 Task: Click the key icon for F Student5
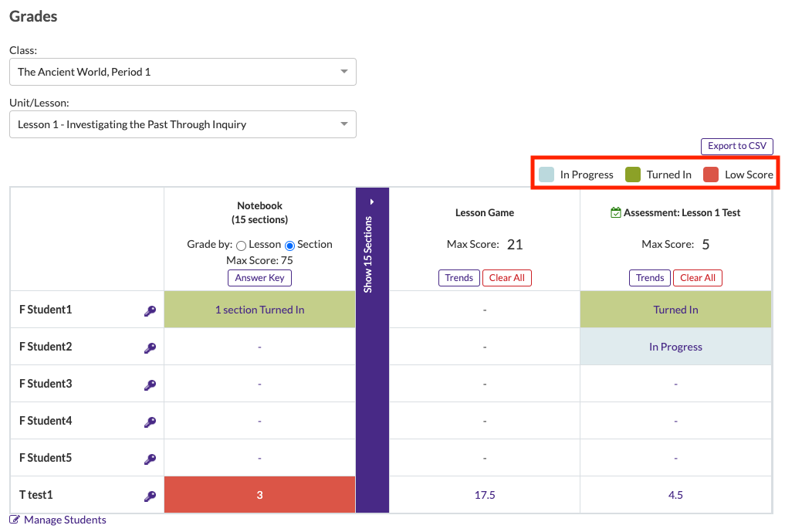[x=150, y=459]
